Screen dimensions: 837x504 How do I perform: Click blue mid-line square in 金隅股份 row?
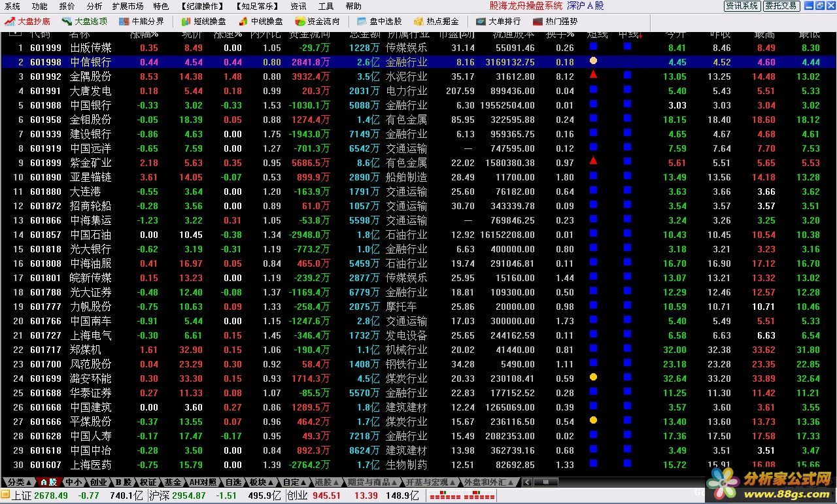point(627,75)
